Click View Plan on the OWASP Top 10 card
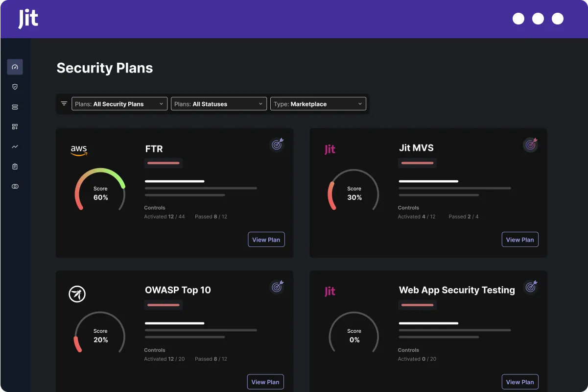This screenshot has width=588, height=392. coord(265,381)
